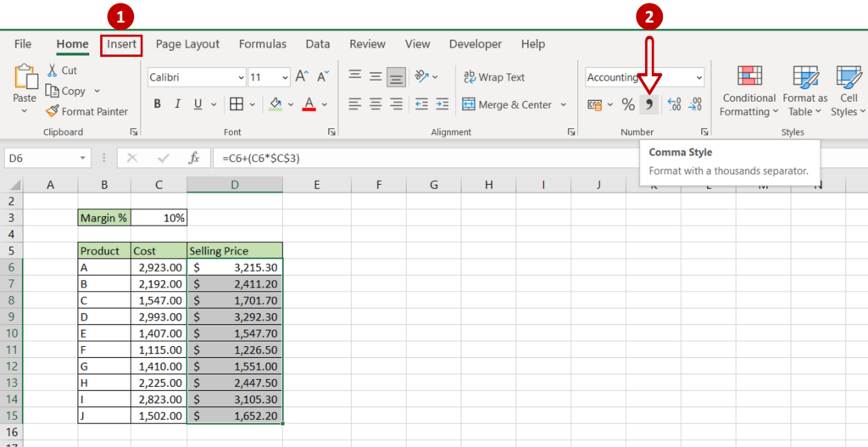Apply Percent Style formatting
The image size is (868, 447).
coord(628,105)
